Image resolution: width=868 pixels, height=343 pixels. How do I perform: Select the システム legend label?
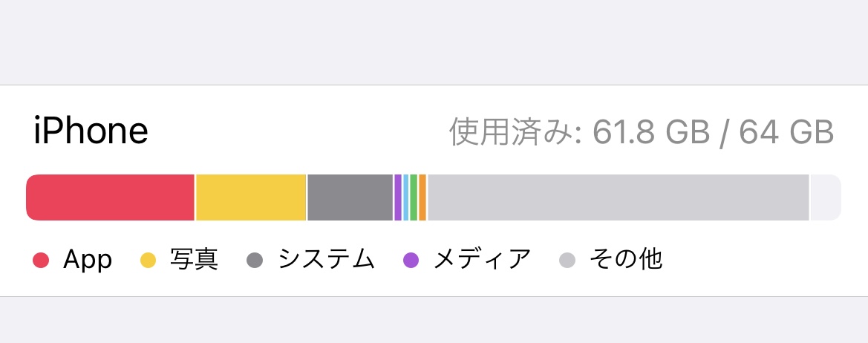coord(327,260)
